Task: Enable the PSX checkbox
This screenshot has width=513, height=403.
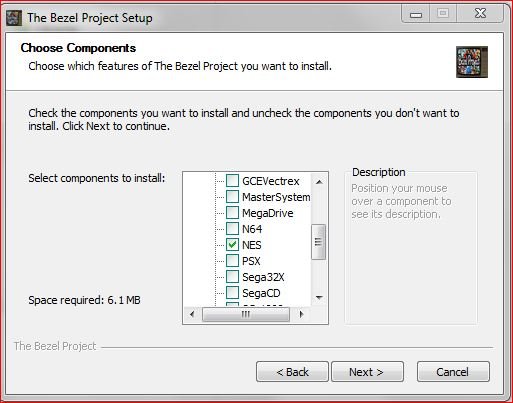Action: [x=232, y=261]
